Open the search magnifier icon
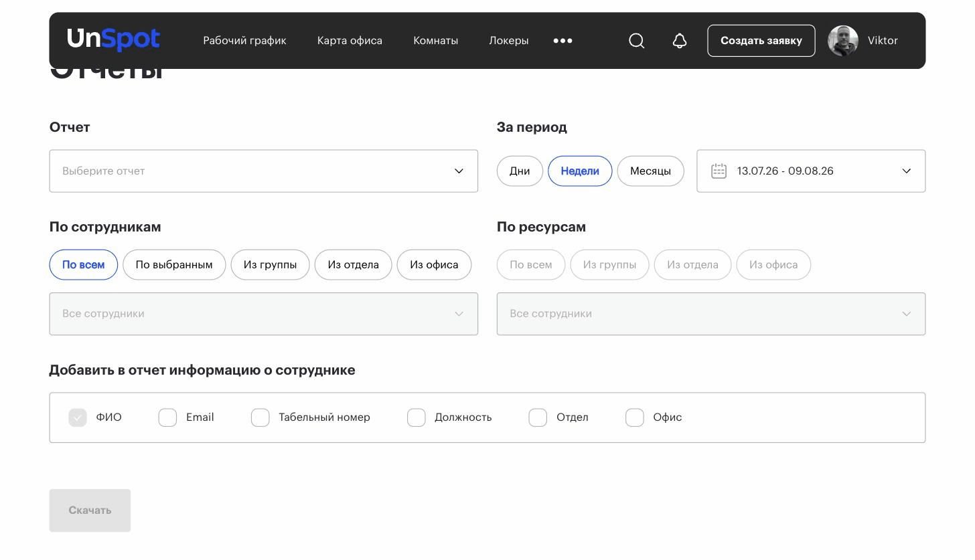Image resolution: width=975 pixels, height=560 pixels. coord(637,41)
